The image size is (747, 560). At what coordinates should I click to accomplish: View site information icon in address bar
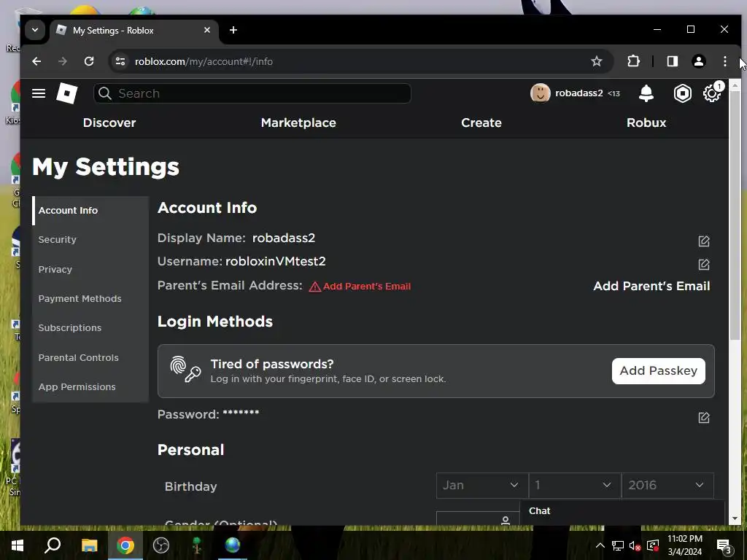tap(120, 61)
